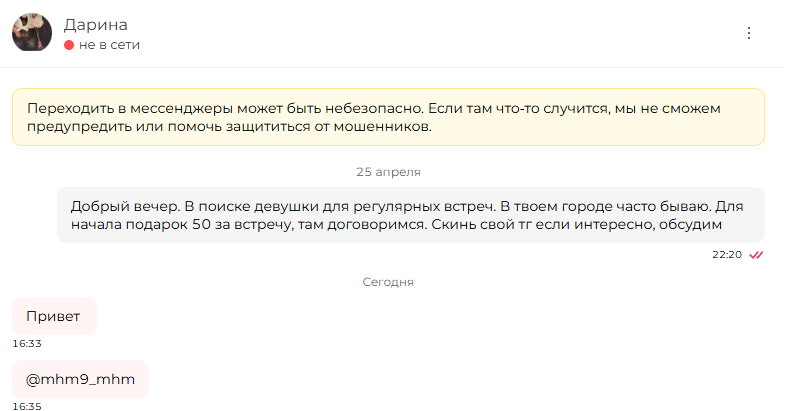Click the yellow messenger safety warning banner
This screenshot has height=411, width=799.
coord(388,117)
